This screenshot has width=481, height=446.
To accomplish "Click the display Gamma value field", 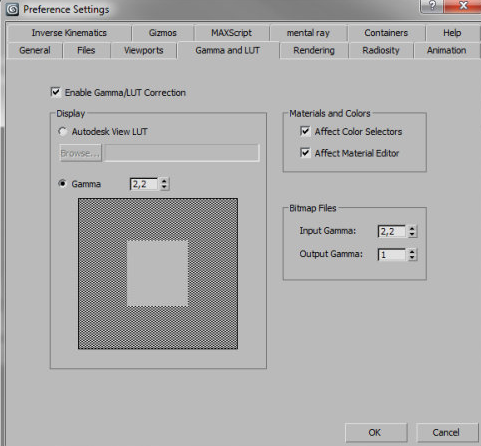I will [144, 184].
